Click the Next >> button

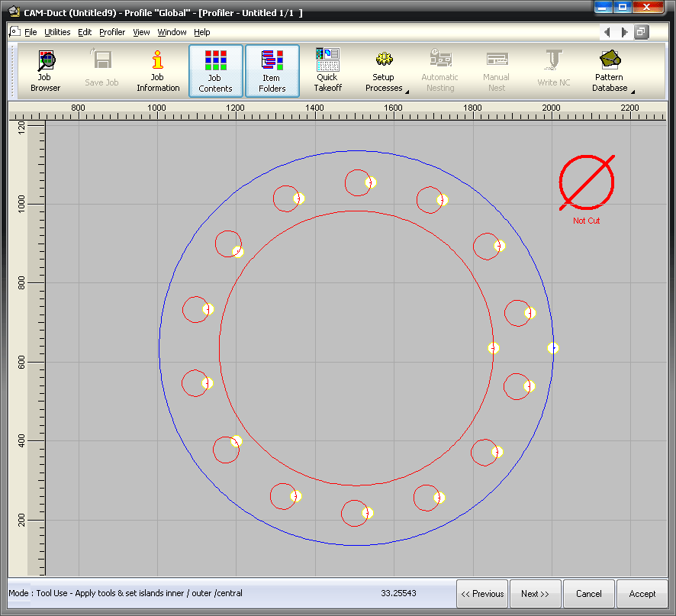tap(535, 594)
